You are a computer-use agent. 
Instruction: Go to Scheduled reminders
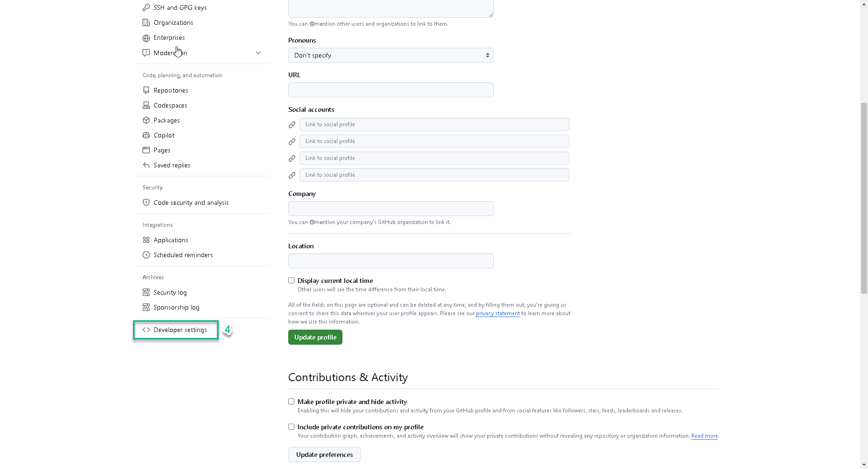(183, 255)
